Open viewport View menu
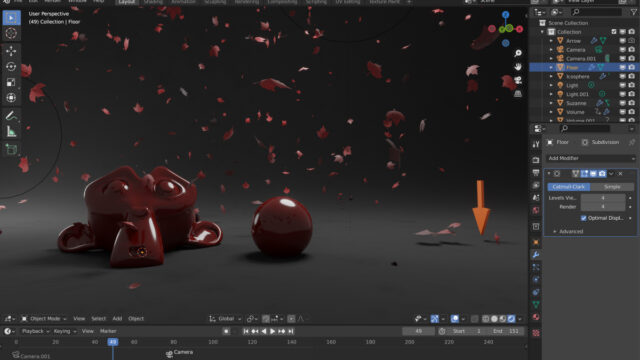The width and height of the screenshot is (640, 360). (x=79, y=319)
